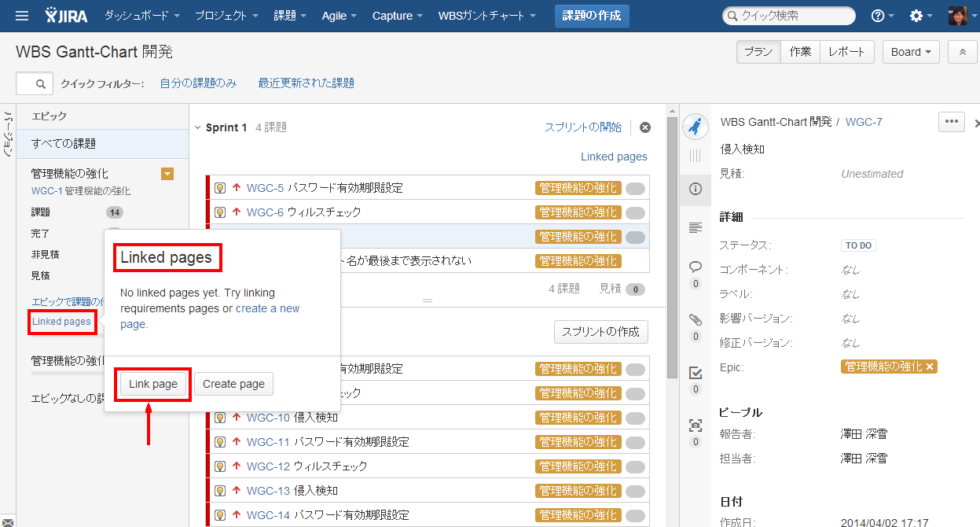
Task: Click the Linked pages link in epic panel
Action: pyautogui.click(x=61, y=322)
